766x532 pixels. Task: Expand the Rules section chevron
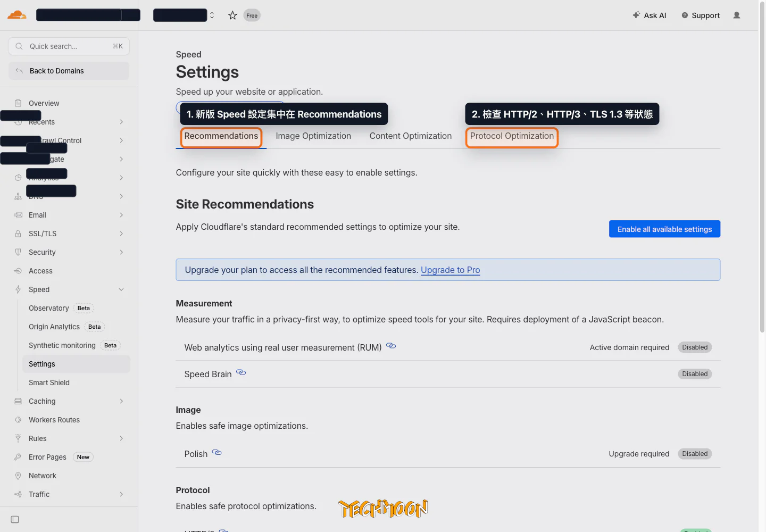click(x=121, y=438)
